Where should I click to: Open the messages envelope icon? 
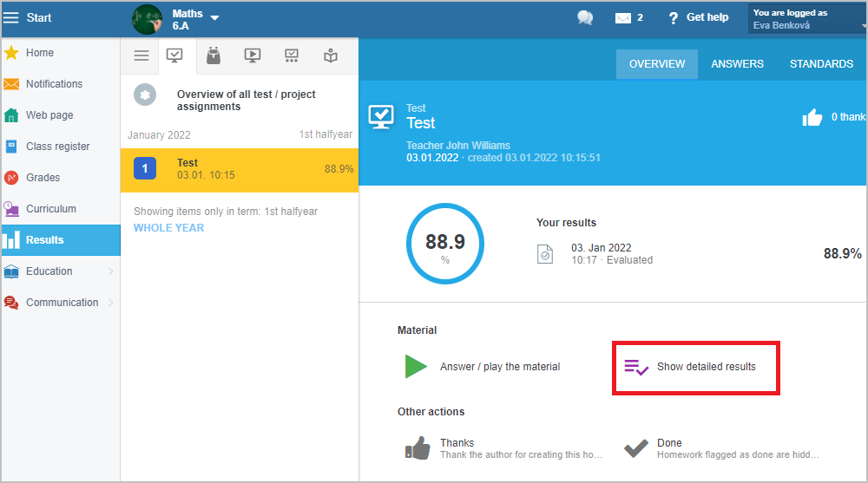click(x=622, y=18)
